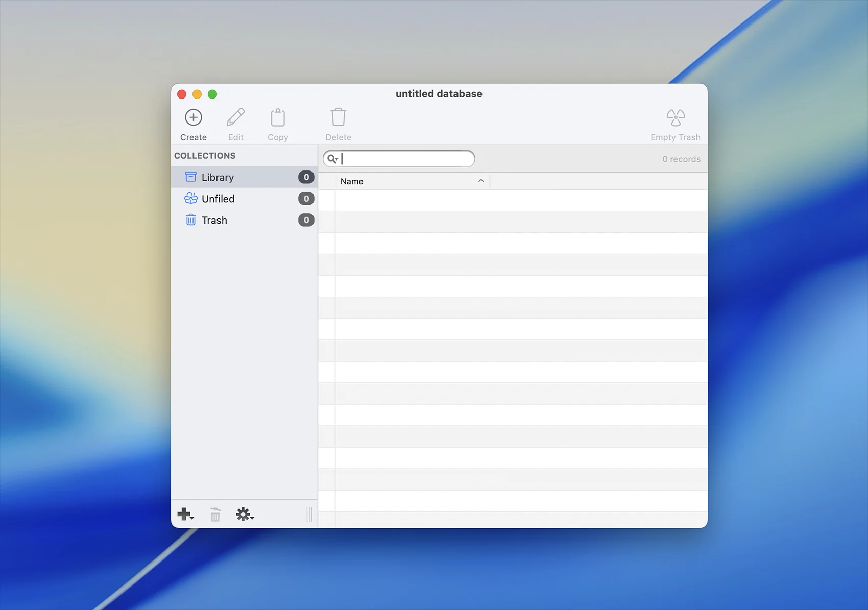The height and width of the screenshot is (610, 868).
Task: Click the Delete trash can toolbar icon
Action: [338, 118]
